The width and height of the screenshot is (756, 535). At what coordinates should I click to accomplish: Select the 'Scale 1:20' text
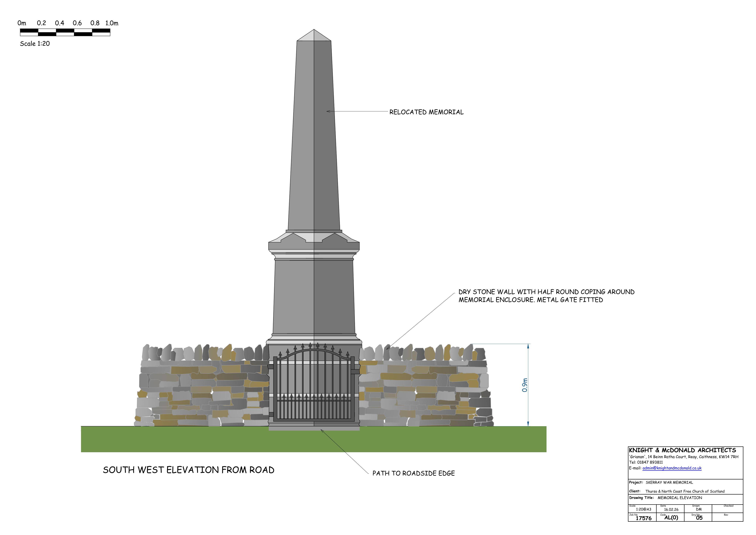point(35,44)
